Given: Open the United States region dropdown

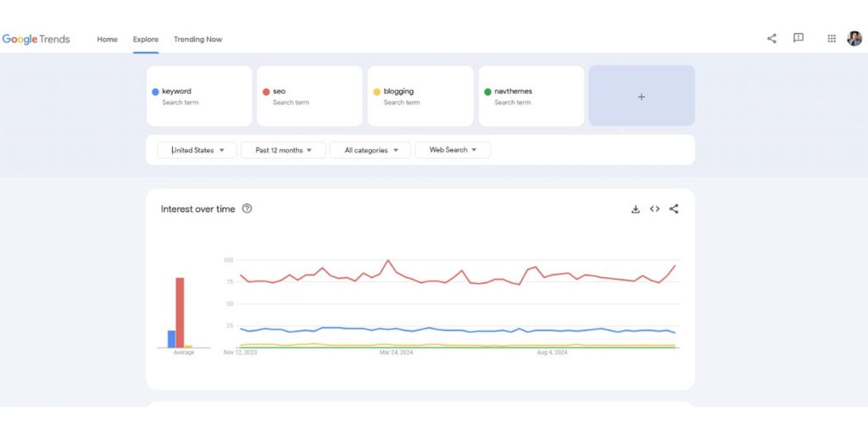Looking at the screenshot, I should (x=197, y=150).
